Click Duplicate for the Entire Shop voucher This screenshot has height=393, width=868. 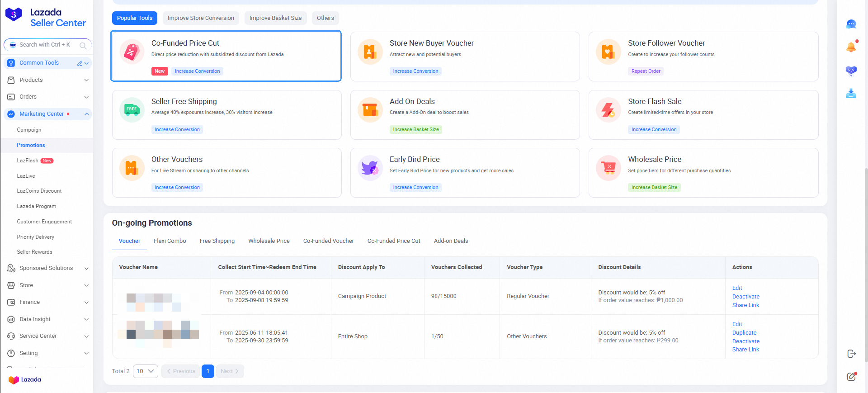(744, 333)
